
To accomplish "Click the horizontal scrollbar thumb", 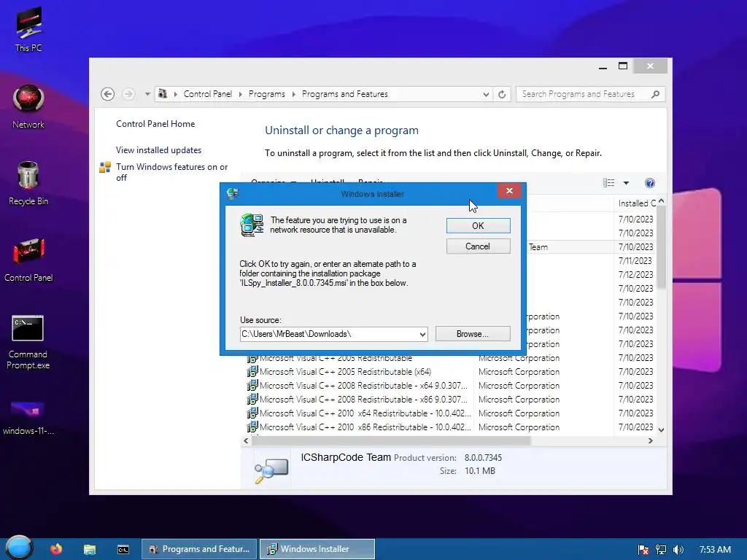I will click(391, 441).
